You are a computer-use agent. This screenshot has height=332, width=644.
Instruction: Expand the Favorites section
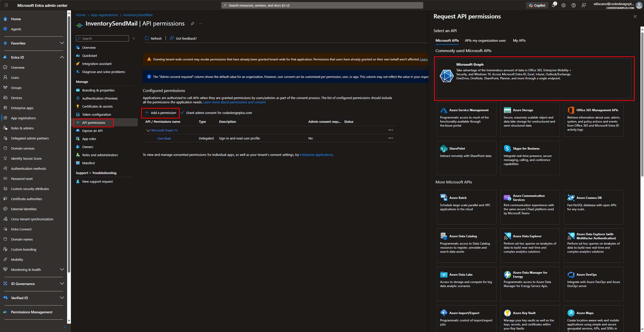click(62, 43)
